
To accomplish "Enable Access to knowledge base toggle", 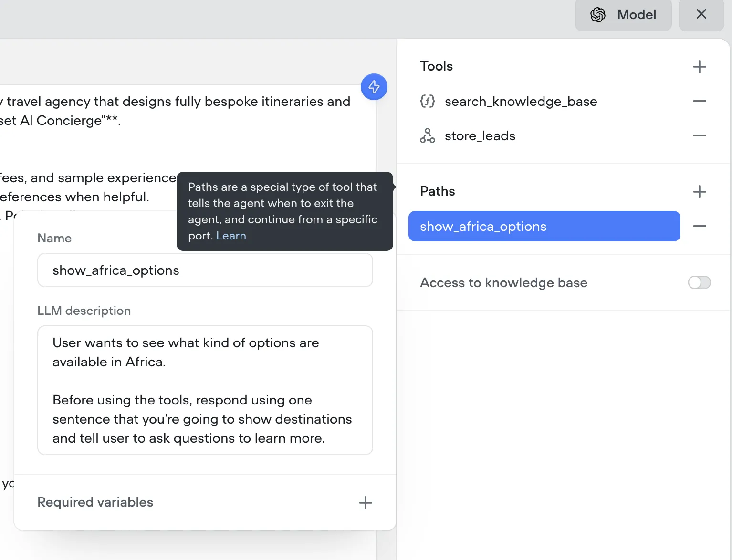I will 699,282.
